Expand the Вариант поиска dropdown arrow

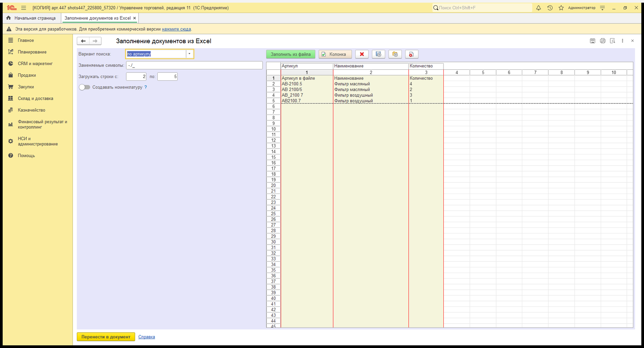(x=190, y=54)
